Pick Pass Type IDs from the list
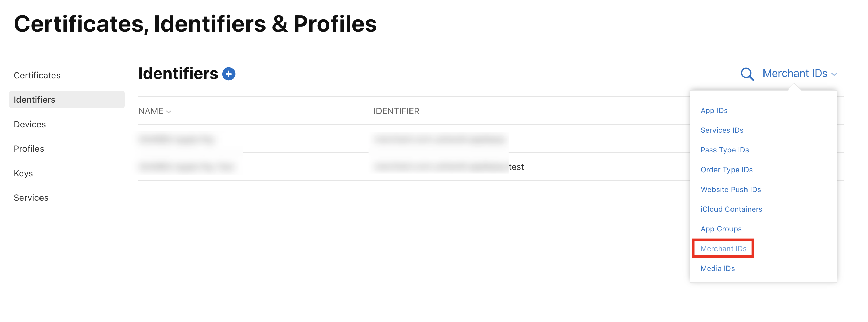This screenshot has height=322, width=868. click(x=724, y=150)
